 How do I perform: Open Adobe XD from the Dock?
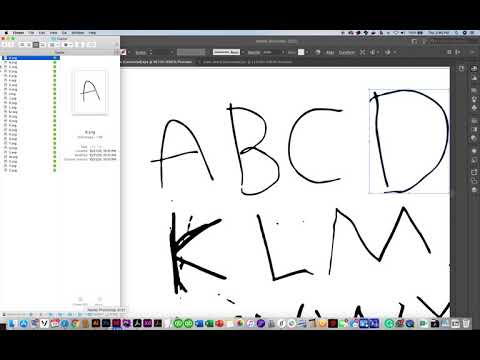(147, 323)
